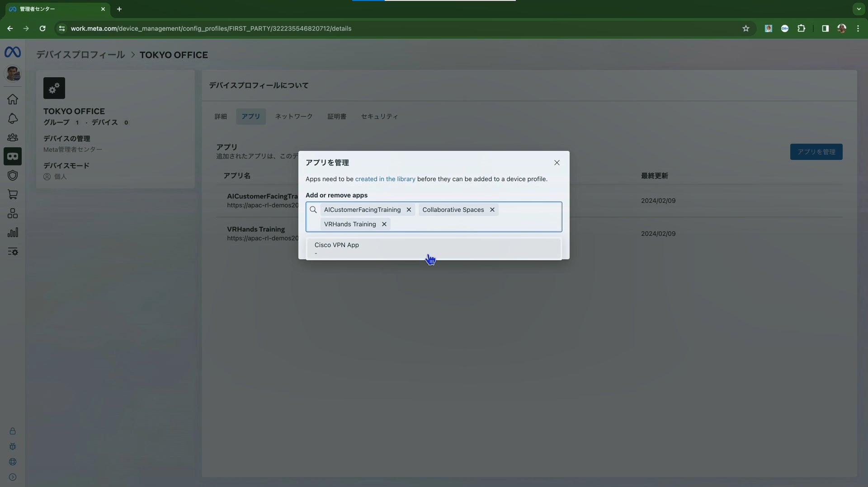Screen dimensions: 868x487
Task: Focus the Add or remove apps field
Action: [434, 217]
